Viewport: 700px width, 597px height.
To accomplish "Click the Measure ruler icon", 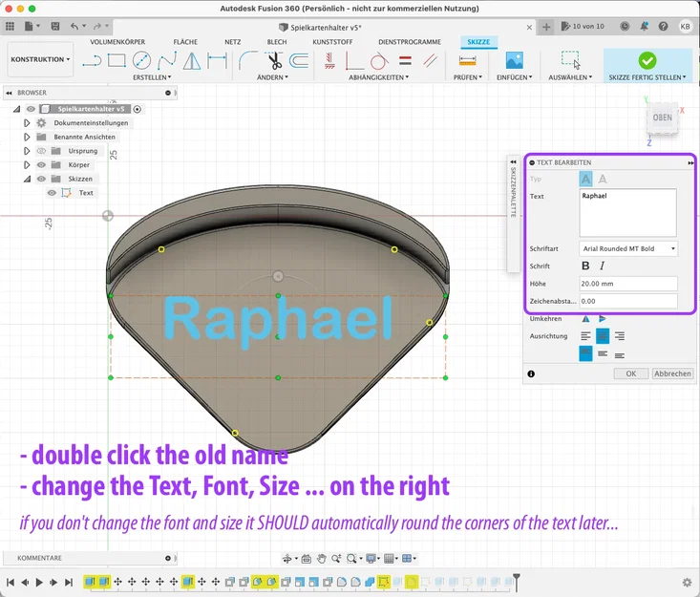I will pyautogui.click(x=467, y=60).
